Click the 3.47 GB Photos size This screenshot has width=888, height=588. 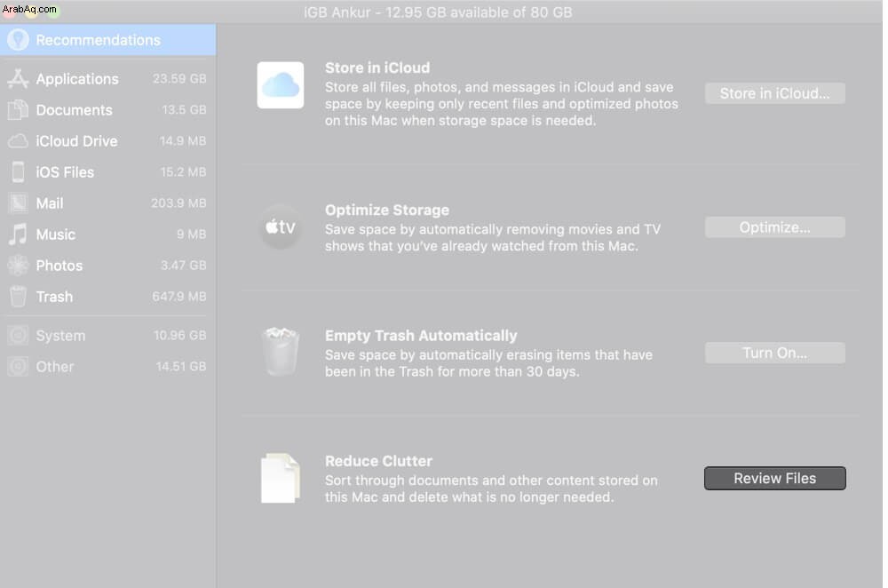tap(184, 266)
